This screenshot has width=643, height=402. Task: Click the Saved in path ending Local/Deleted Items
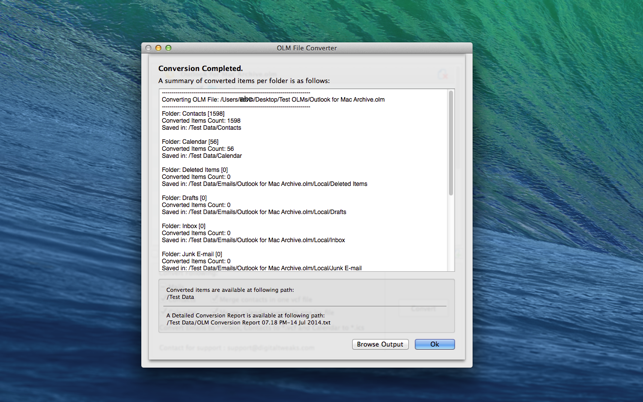pyautogui.click(x=264, y=184)
